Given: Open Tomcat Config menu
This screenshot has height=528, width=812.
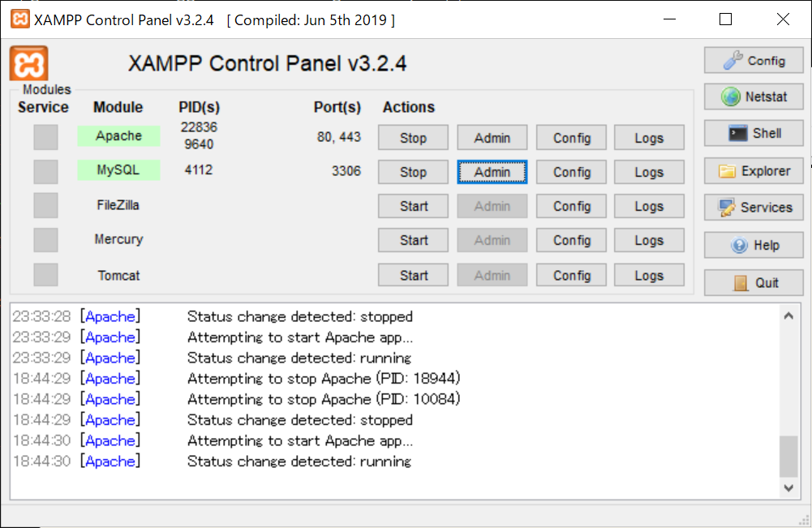Looking at the screenshot, I should 571,275.
